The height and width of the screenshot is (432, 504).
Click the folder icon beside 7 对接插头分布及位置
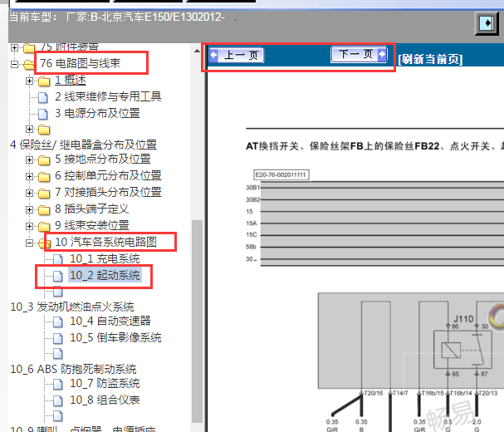(x=44, y=194)
